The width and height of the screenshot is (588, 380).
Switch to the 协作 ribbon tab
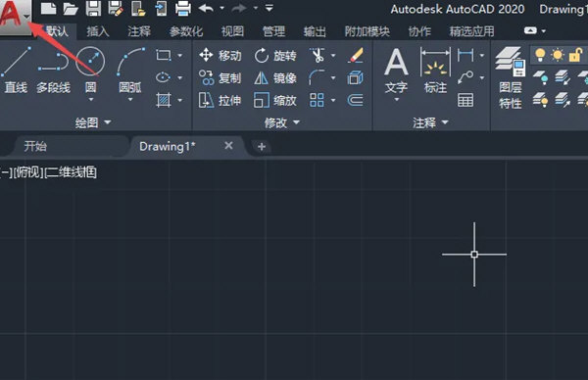click(419, 31)
